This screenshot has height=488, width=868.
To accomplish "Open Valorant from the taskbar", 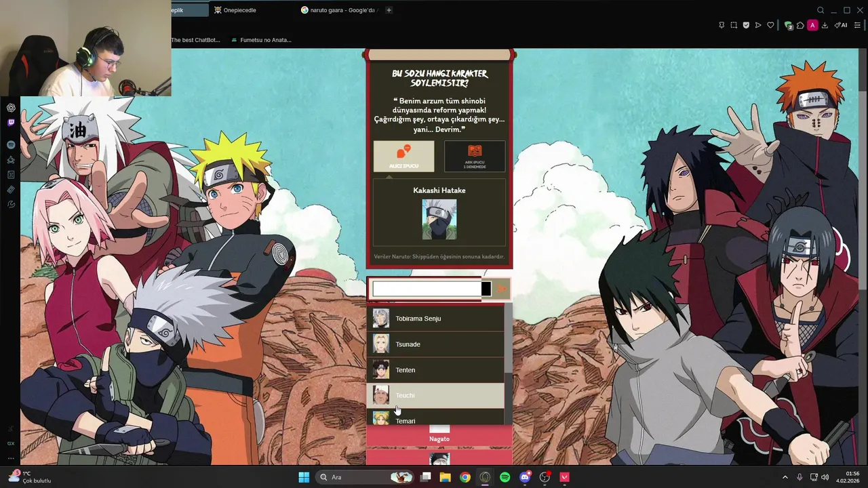I will [x=564, y=477].
